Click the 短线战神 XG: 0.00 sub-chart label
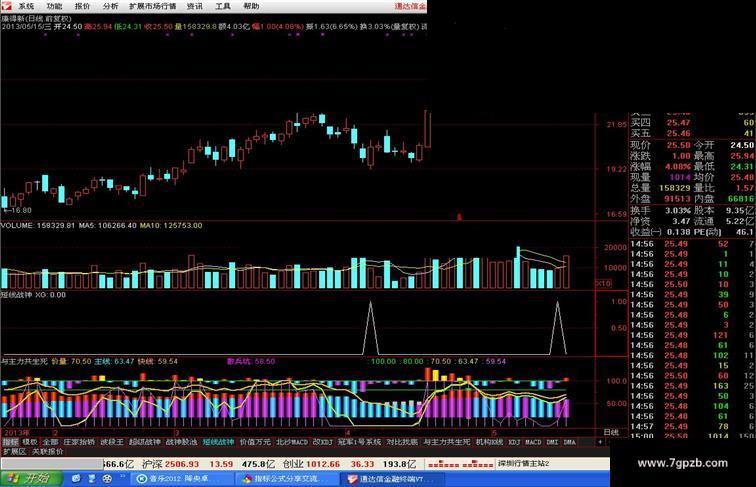This screenshot has width=756, height=487. pos(33,295)
